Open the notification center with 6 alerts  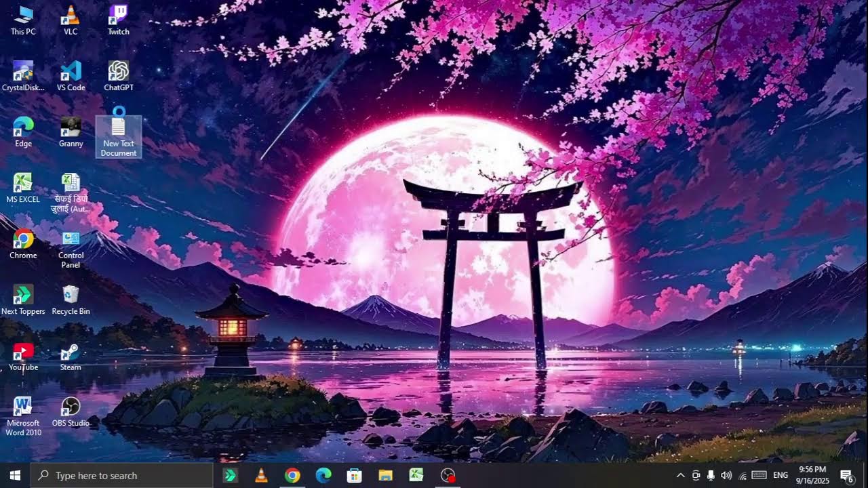(x=847, y=475)
